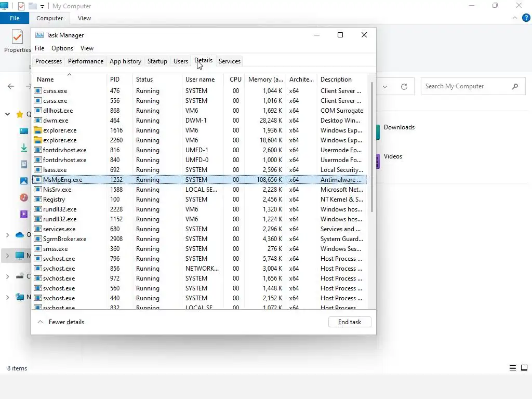Image resolution: width=532 pixels, height=399 pixels.
Task: Switch to details view icon in the status bar
Action: [513, 368]
